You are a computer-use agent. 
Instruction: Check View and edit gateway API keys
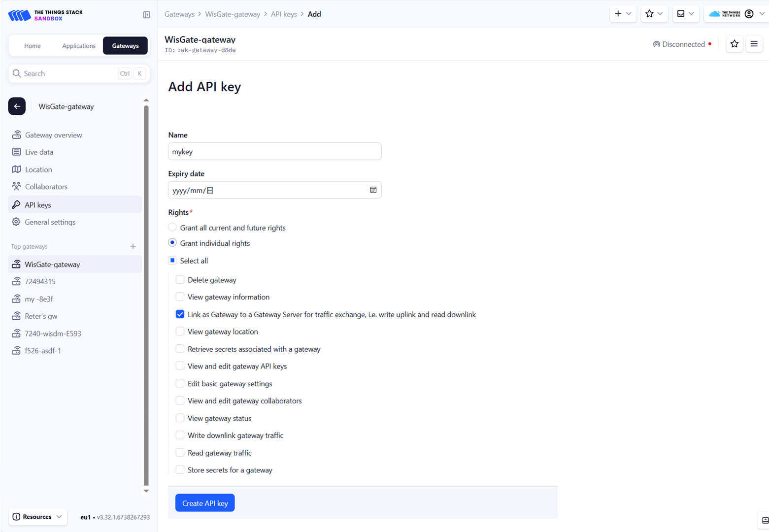[180, 366]
